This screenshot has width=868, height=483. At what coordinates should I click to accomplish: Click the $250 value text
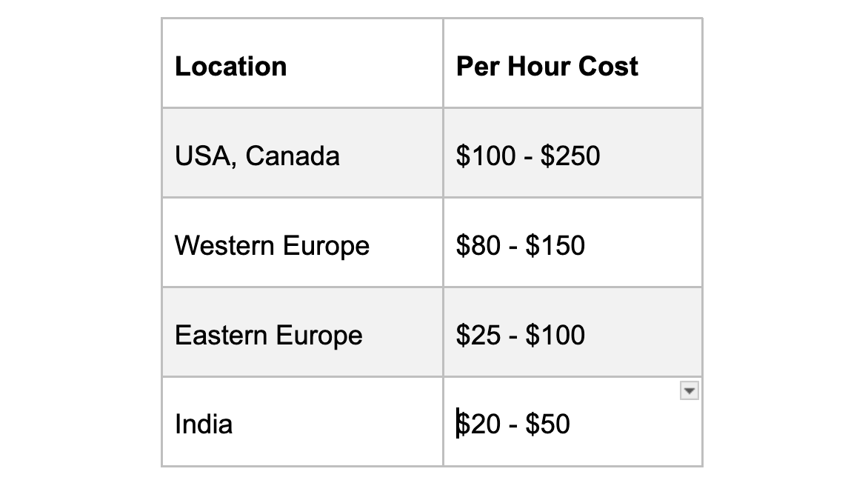pyautogui.click(x=570, y=156)
